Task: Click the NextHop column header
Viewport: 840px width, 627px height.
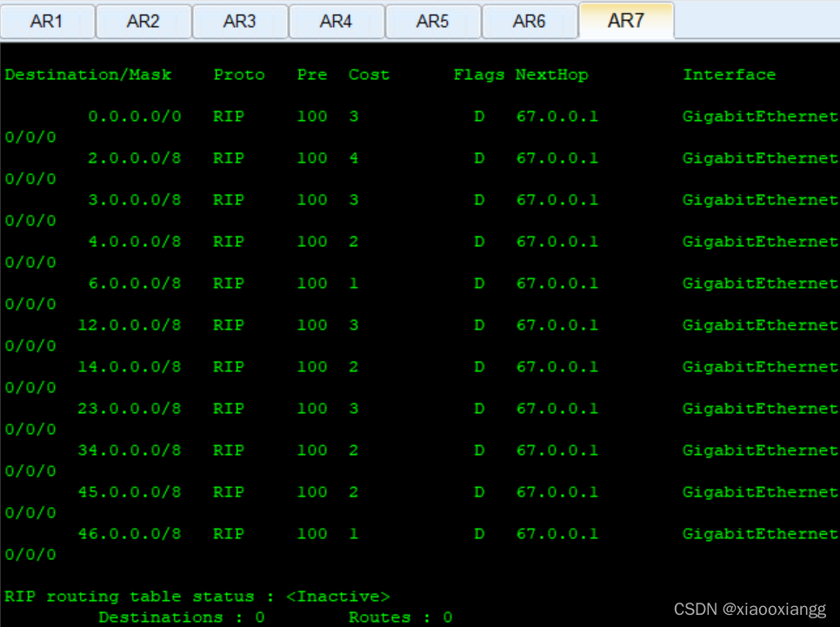Action: tap(551, 75)
